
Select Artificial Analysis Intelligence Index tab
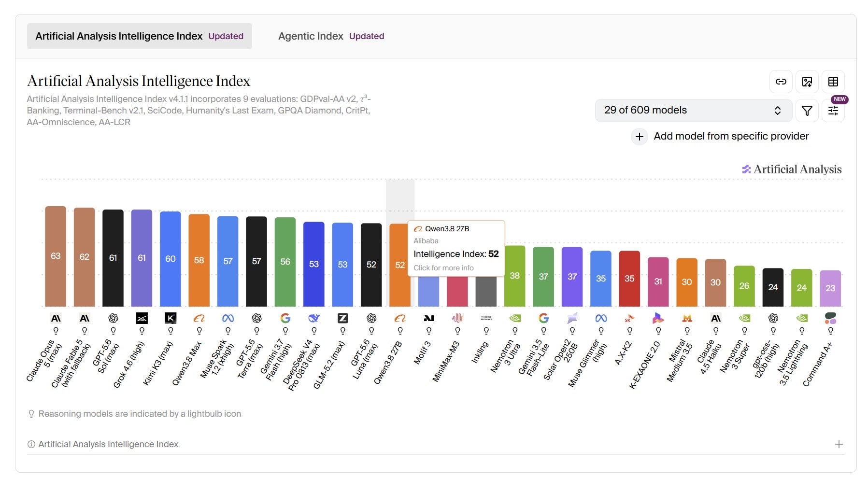coord(140,36)
